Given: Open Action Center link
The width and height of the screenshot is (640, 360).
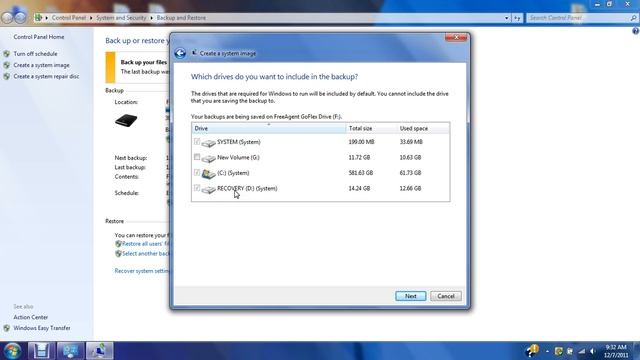Looking at the screenshot, I should pos(31,317).
